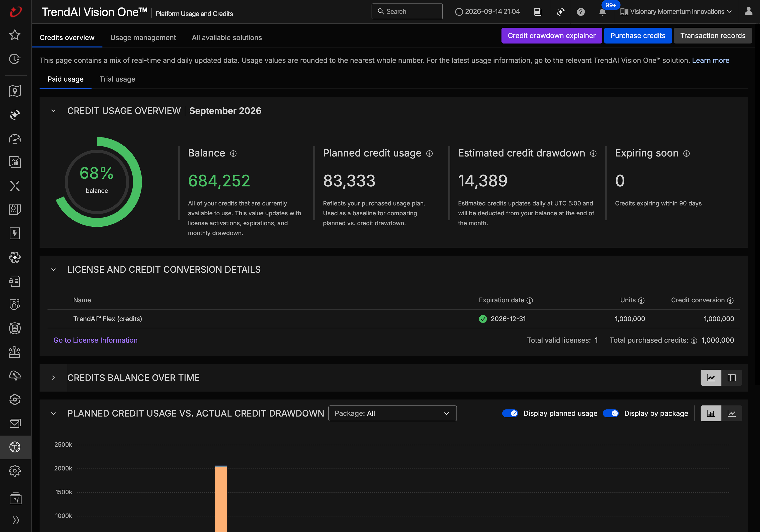760x532 pixels.
Task: Click the 2026-09-14 21:04 timestamp
Action: pos(488,12)
